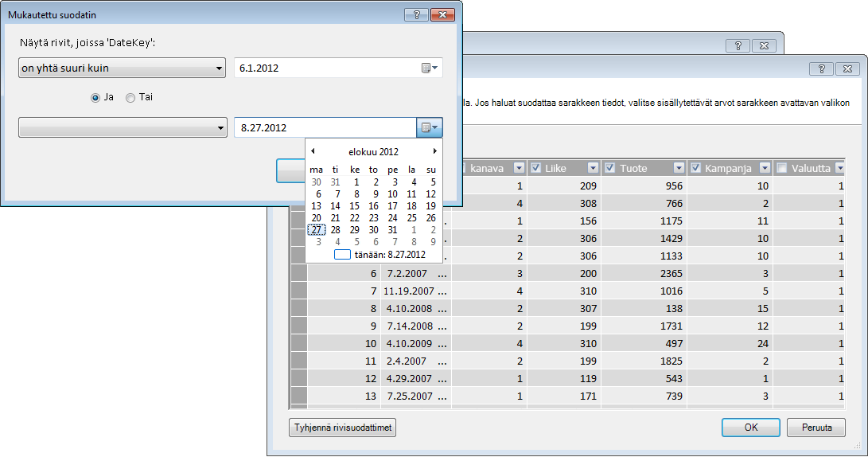Click date cell 7.25.2007
The width and height of the screenshot is (868, 457).
pos(416,396)
